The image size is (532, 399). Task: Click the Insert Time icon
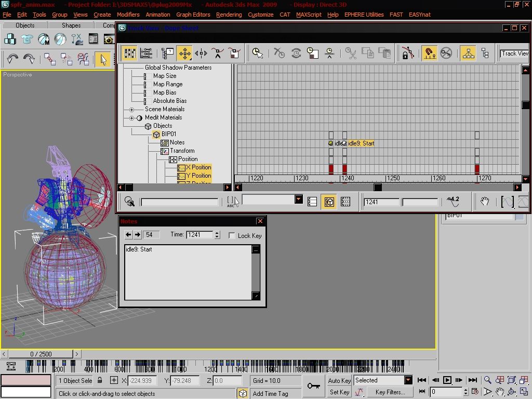pyautogui.click(x=329, y=54)
